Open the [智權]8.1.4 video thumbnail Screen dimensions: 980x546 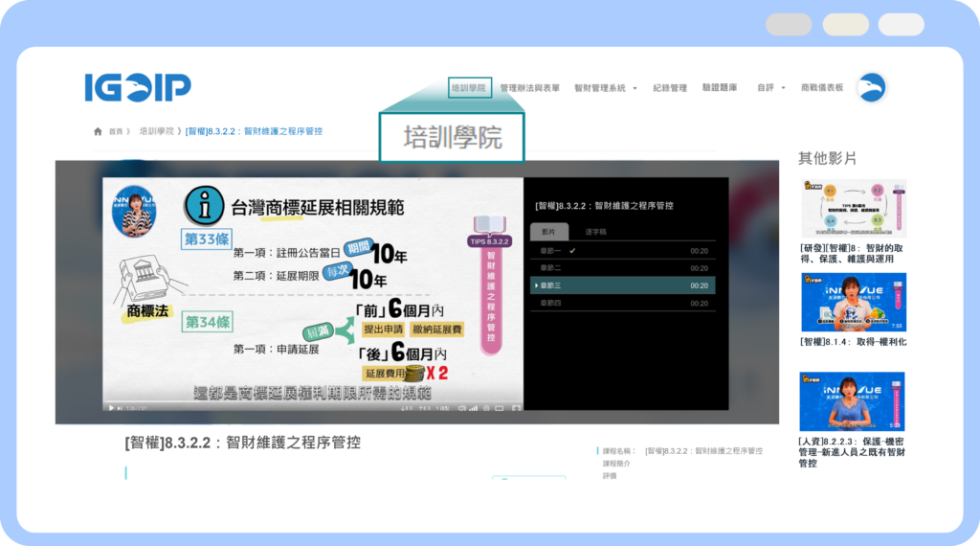(x=854, y=302)
